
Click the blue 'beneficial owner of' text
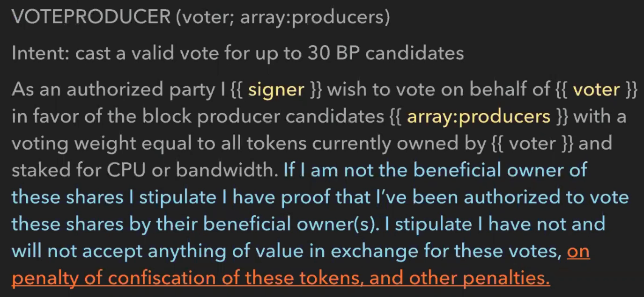click(500, 170)
